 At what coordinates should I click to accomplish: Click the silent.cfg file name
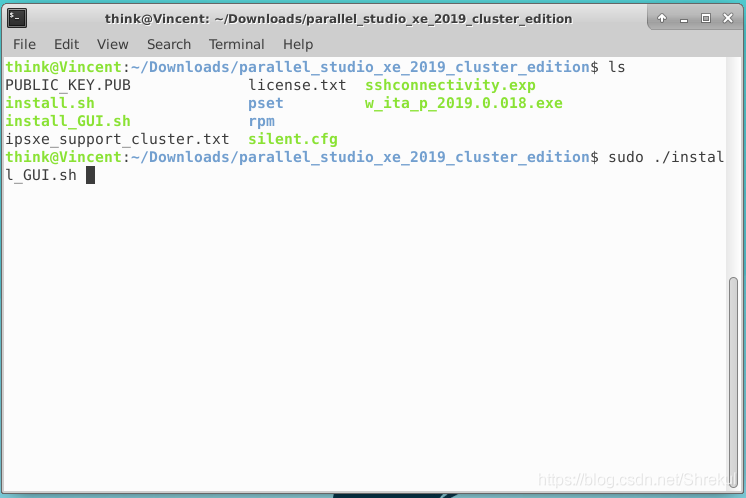coord(293,139)
